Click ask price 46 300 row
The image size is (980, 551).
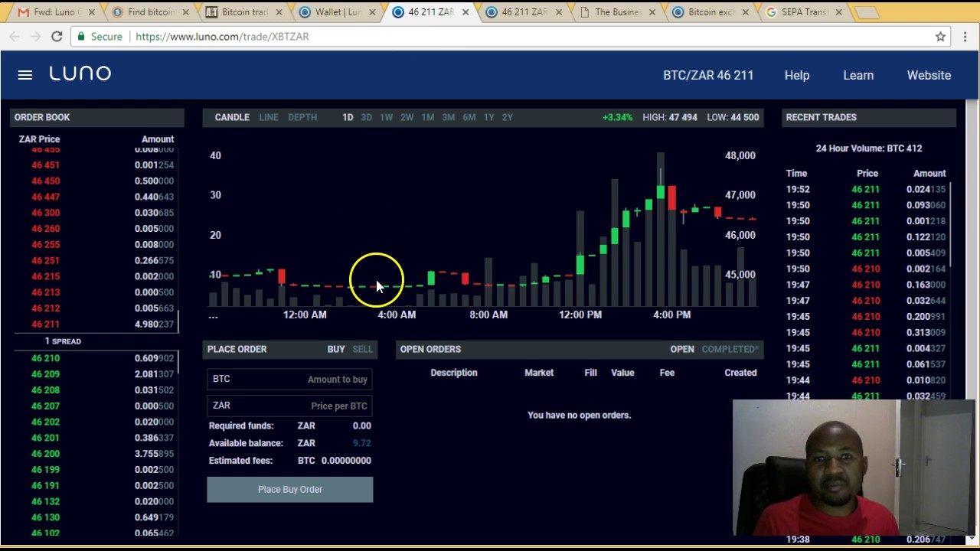[96, 213]
